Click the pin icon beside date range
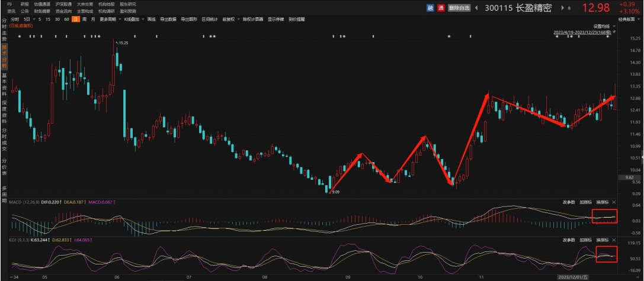The height and width of the screenshot is (281, 644). coord(614,32)
